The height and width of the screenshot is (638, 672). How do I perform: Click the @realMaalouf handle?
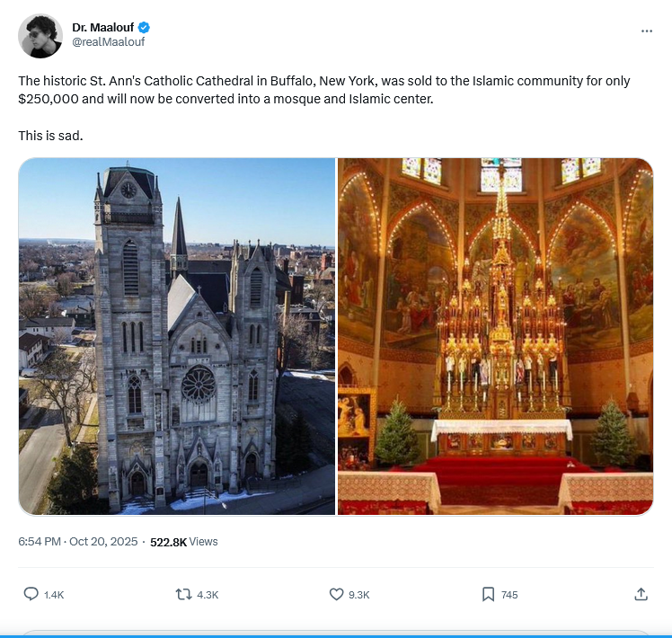point(108,42)
